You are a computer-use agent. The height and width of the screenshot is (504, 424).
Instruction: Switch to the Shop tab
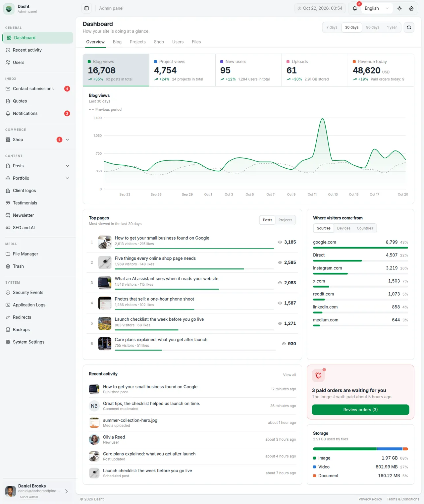(x=159, y=42)
